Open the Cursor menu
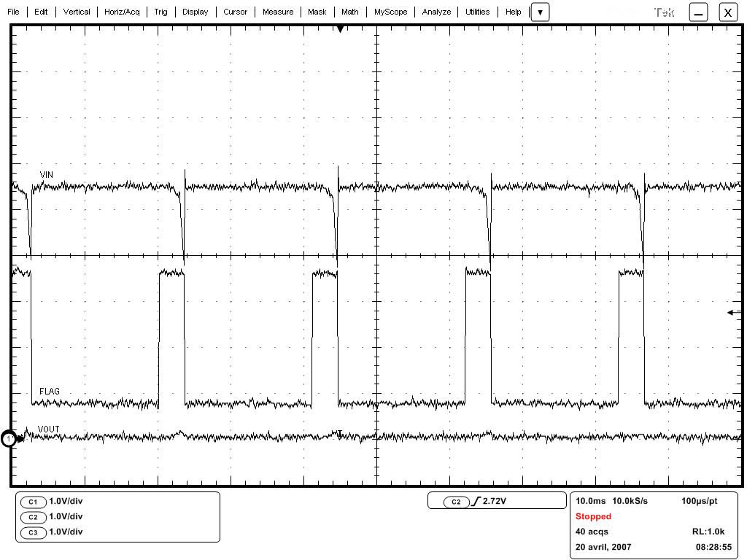This screenshot has width=747, height=560. tap(235, 12)
